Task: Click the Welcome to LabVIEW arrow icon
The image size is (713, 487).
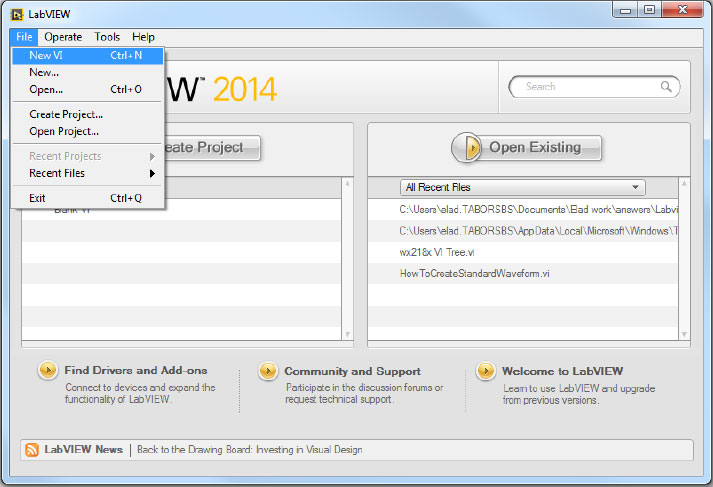Action: coord(485,371)
